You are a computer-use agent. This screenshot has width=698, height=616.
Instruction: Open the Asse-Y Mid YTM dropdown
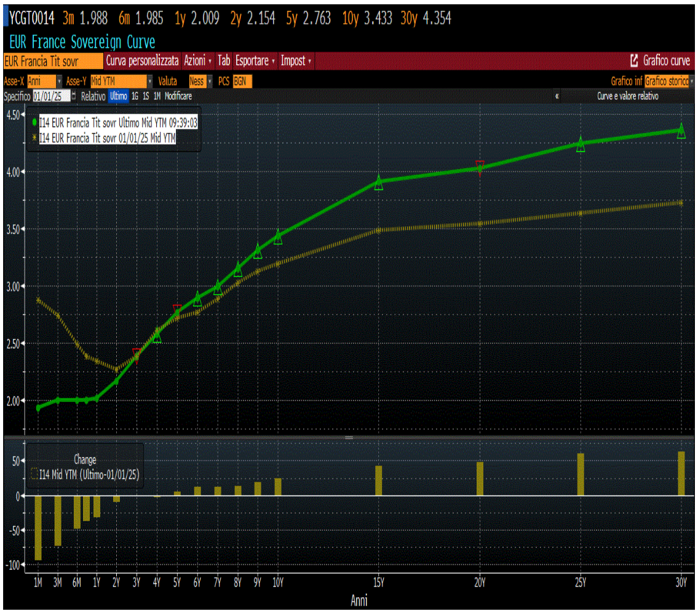149,81
